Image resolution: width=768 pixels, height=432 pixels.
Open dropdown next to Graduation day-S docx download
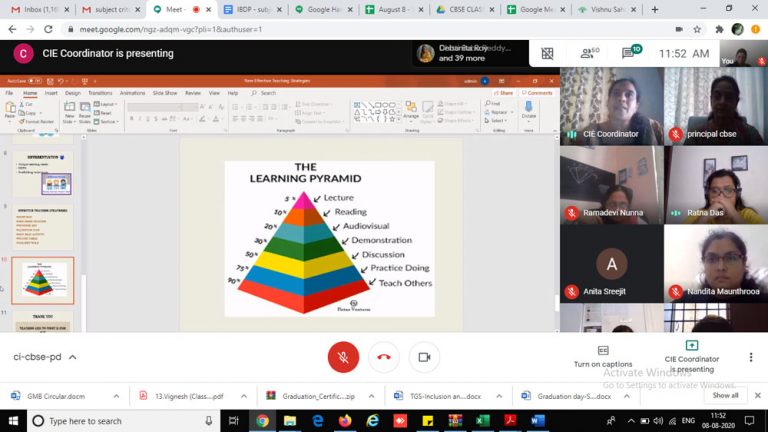click(627, 396)
